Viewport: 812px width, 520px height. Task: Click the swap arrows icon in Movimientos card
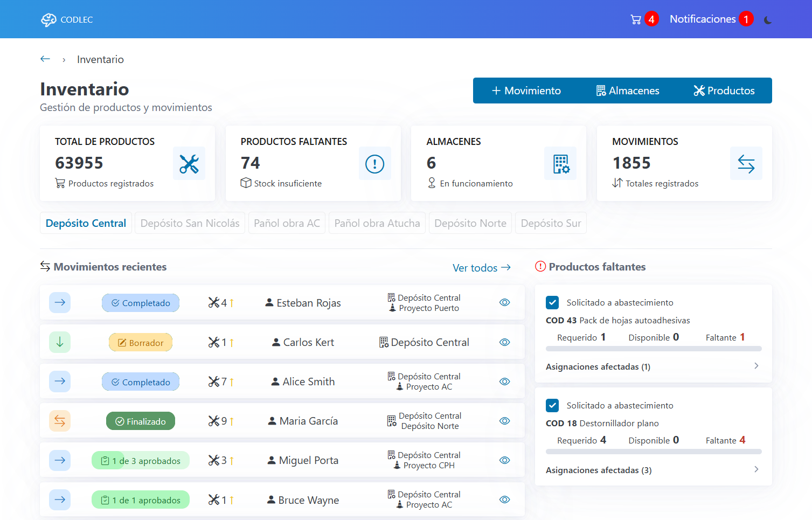point(746,163)
